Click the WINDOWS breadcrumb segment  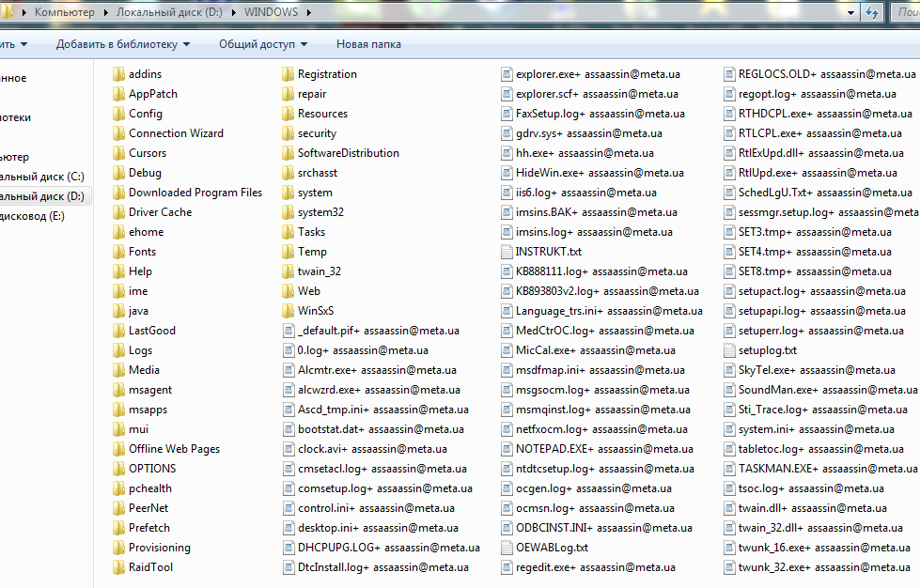coord(271,12)
